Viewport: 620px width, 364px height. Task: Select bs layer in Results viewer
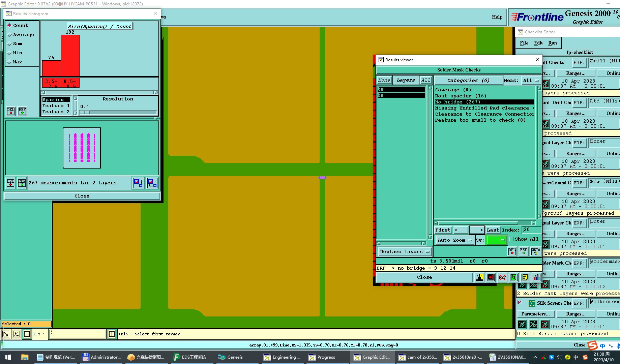tap(401, 95)
